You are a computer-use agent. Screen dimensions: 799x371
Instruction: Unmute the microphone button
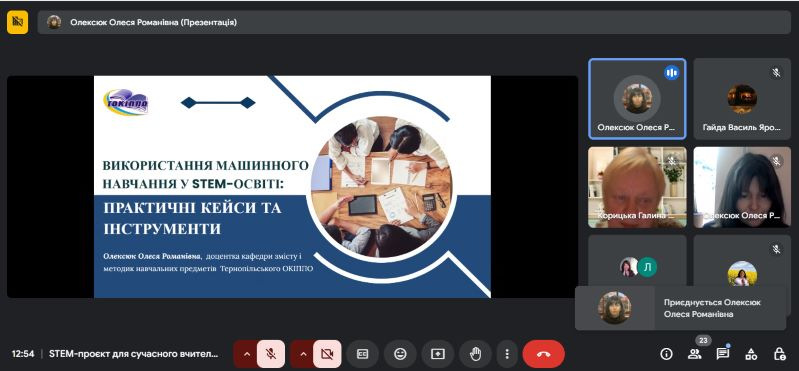(x=271, y=354)
